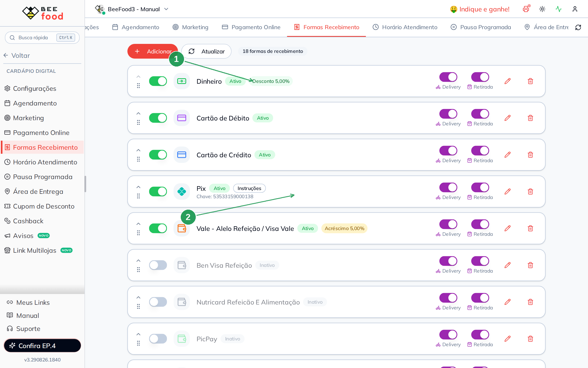Click the Pix diamond icon
The height and width of the screenshot is (368, 588).
(182, 192)
